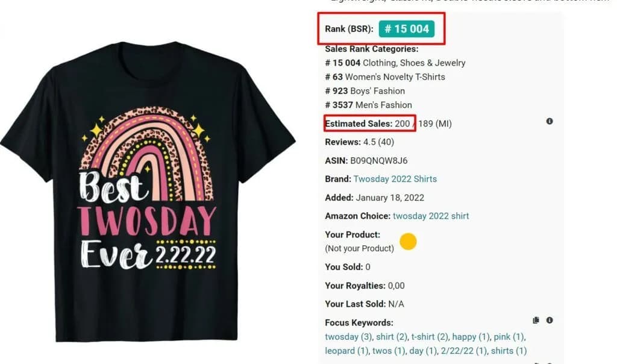Screen dimensions: 617x364
Task: Select the twosday (3) focus keyword
Action: (x=348, y=337)
